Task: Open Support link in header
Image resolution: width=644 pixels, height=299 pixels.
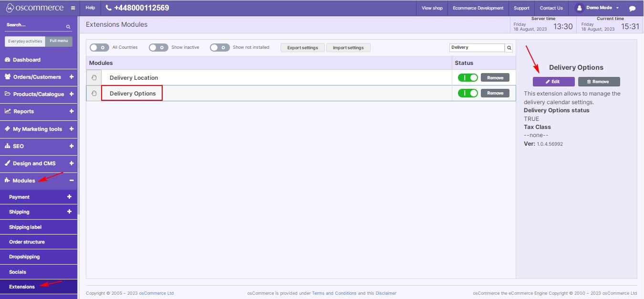Action: [521, 8]
